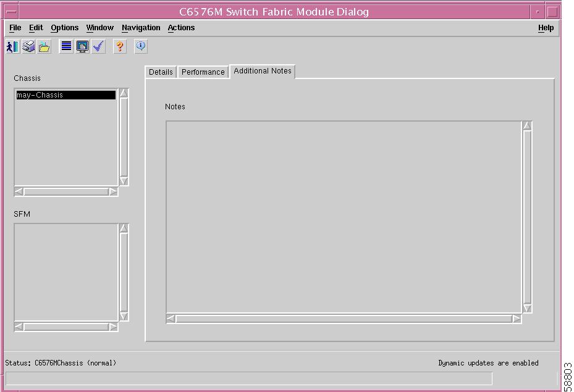The height and width of the screenshot is (392, 574).
Task: Click the Chassis list scroll-up arrow
Action: point(124,93)
